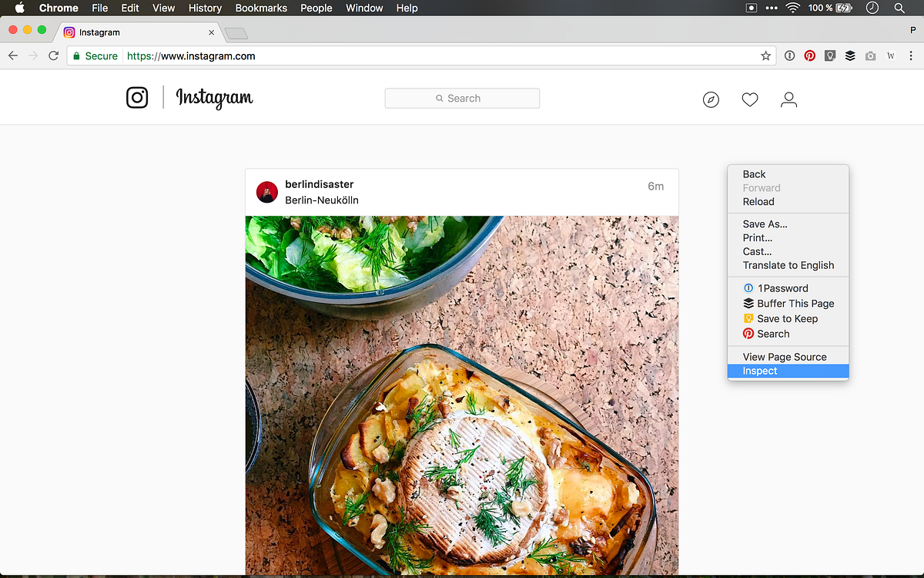
Task: Close the Instagram tab
Action: click(212, 32)
